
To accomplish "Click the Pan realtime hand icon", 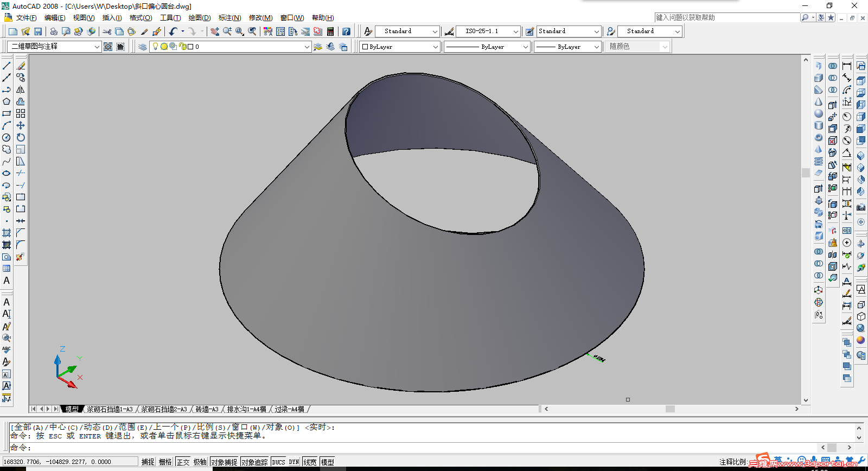I will coord(215,31).
